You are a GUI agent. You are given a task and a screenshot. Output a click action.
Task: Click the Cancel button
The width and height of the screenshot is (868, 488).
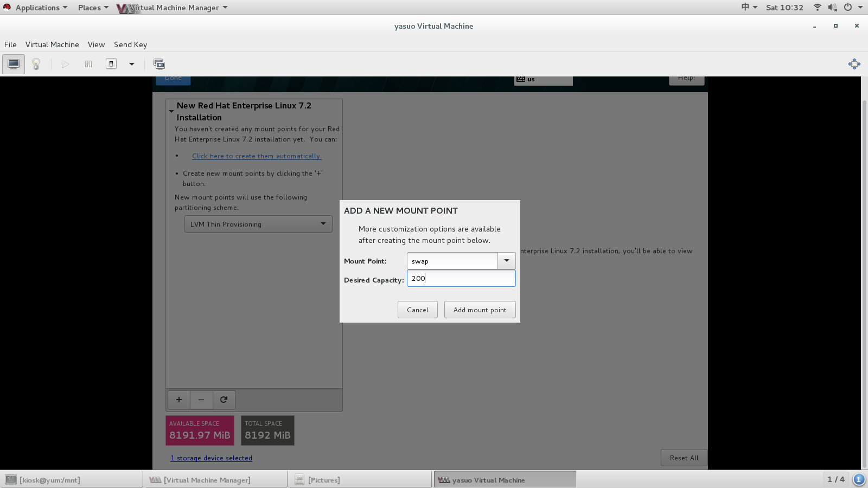[x=418, y=310]
